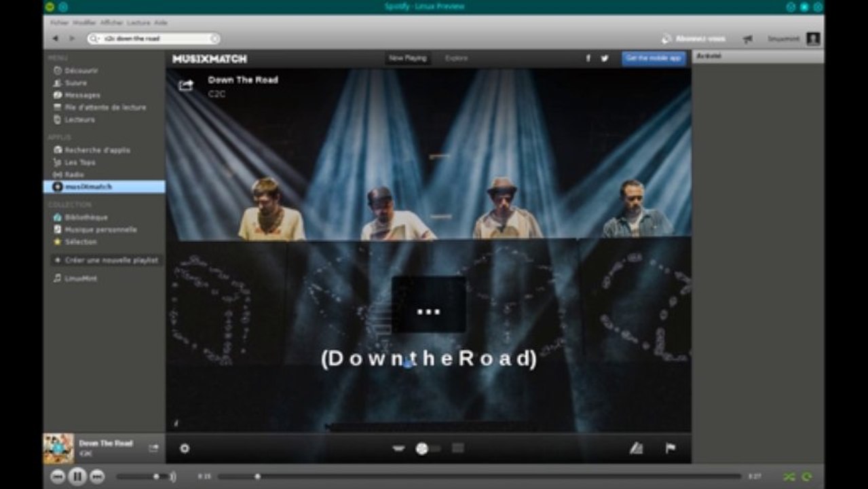Switch to the Explore tab

click(x=456, y=58)
